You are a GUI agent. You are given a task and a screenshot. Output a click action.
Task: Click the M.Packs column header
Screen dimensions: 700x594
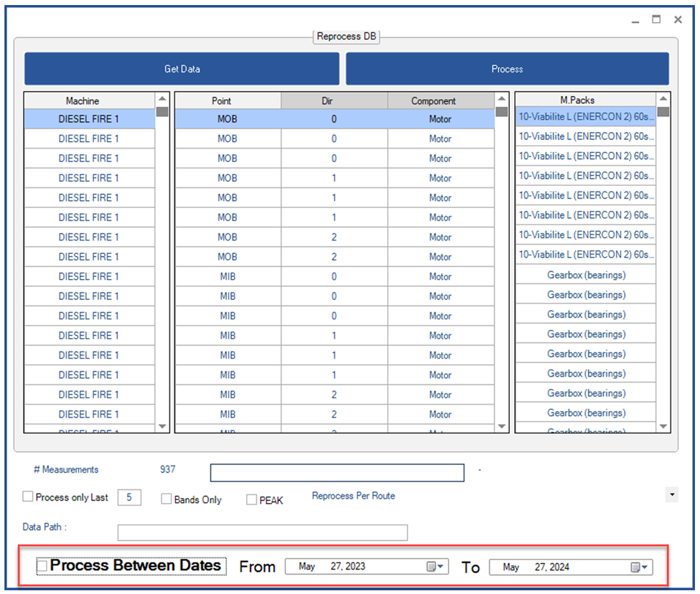pos(586,100)
